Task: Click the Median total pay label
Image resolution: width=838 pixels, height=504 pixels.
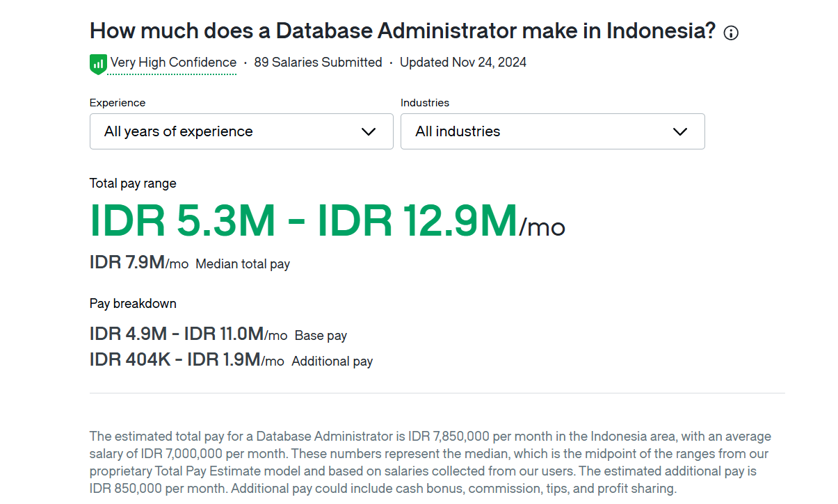Action: 243,264
